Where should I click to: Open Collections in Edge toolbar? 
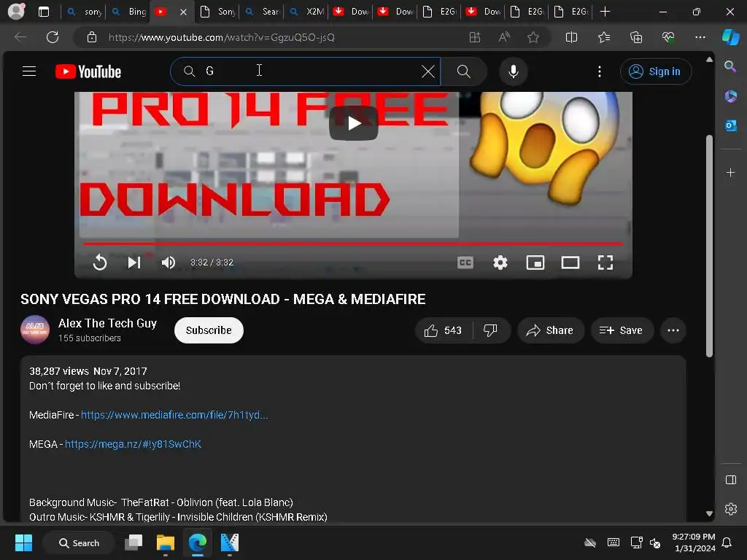(x=636, y=37)
